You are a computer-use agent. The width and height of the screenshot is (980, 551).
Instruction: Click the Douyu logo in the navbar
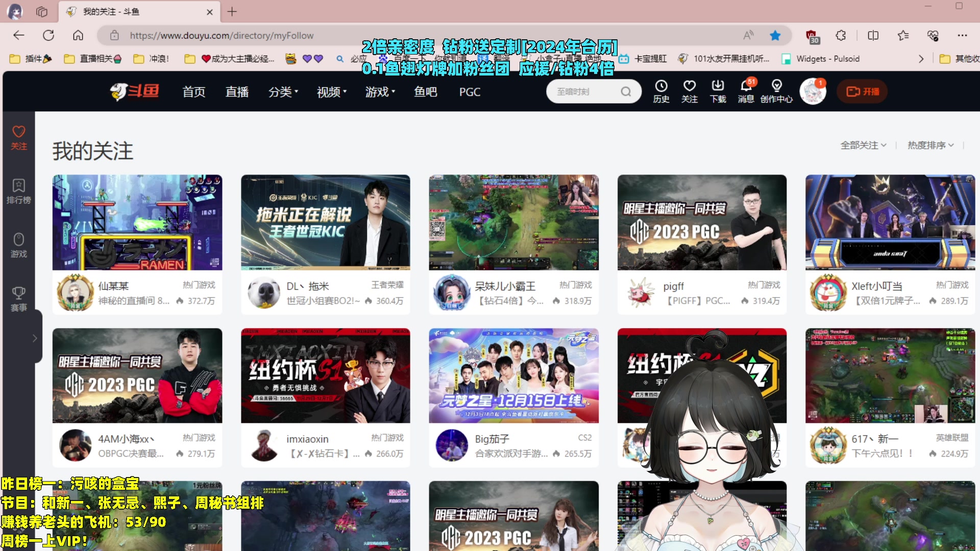(x=134, y=91)
